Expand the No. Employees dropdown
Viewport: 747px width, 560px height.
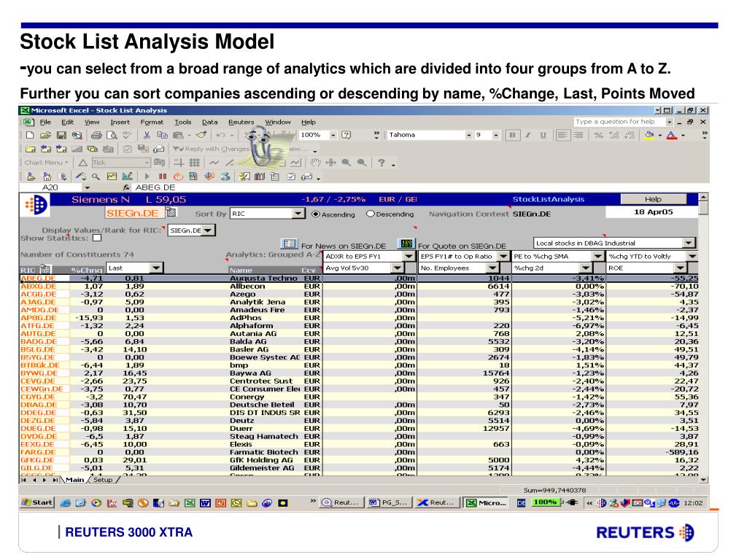coord(492,268)
